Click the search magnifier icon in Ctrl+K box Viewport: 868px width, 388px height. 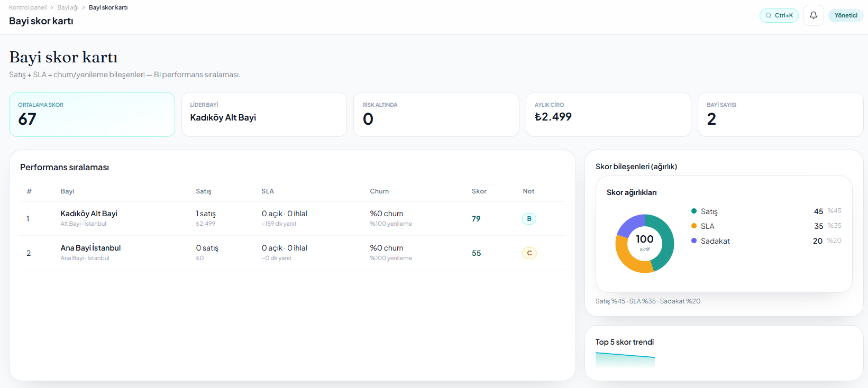[x=769, y=15]
